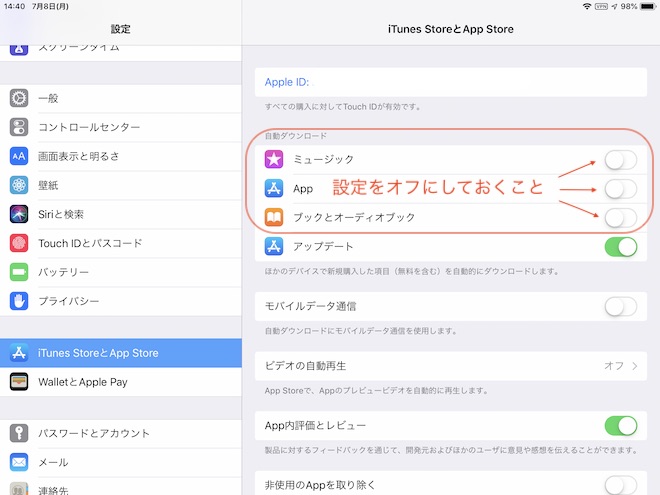
Task: Tap the iTunes StoreとApp Store page title
Action: coord(451,29)
